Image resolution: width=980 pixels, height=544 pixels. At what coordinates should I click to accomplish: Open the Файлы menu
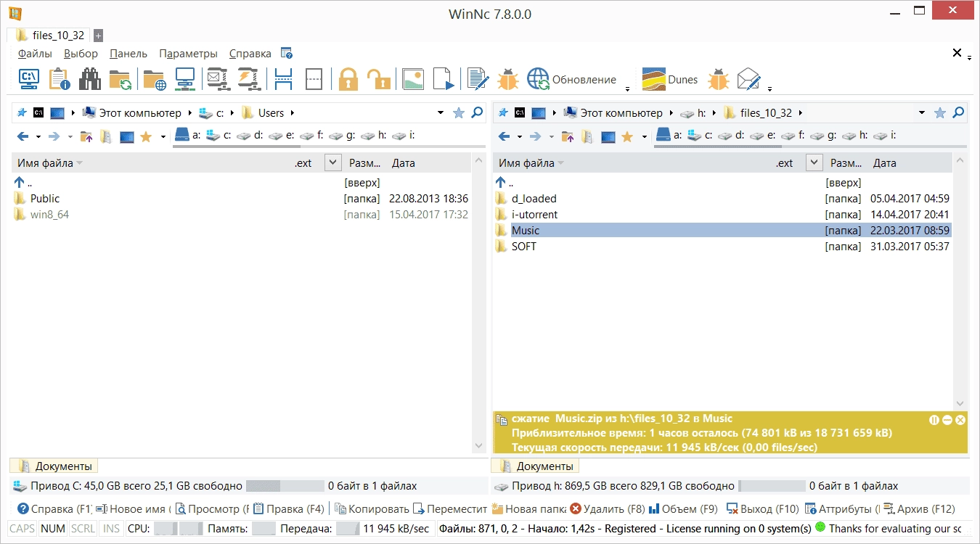35,54
